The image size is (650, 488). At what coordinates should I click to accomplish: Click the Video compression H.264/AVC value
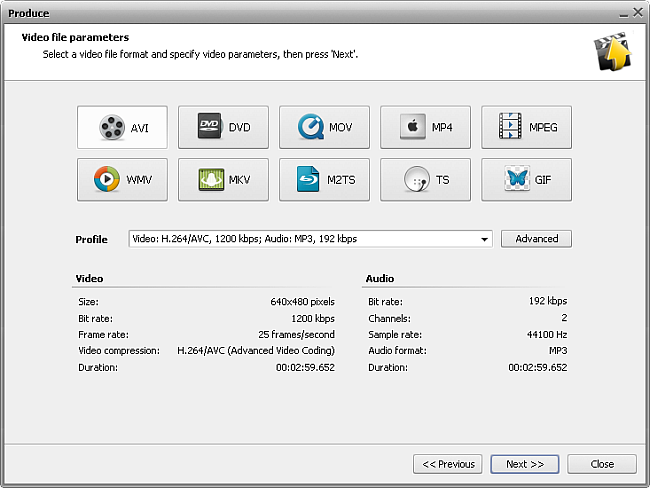coord(255,350)
